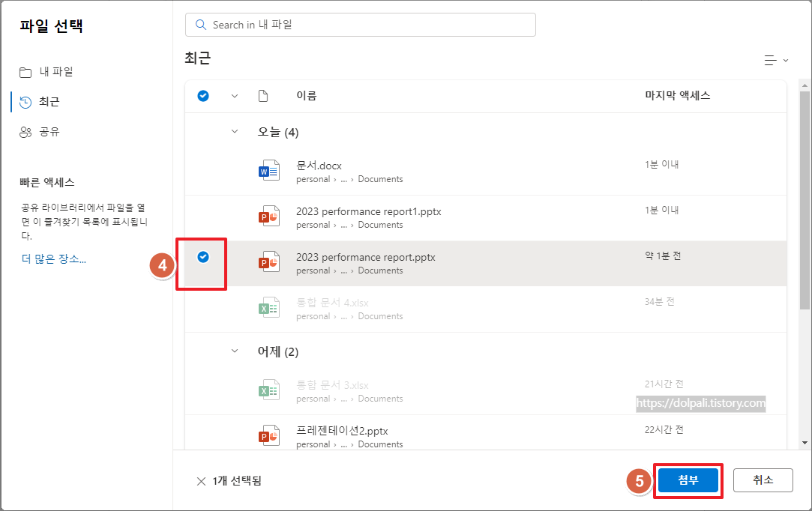Image resolution: width=812 pixels, height=511 pixels.
Task: Click the 첨부 button to attach the file
Action: (x=688, y=480)
